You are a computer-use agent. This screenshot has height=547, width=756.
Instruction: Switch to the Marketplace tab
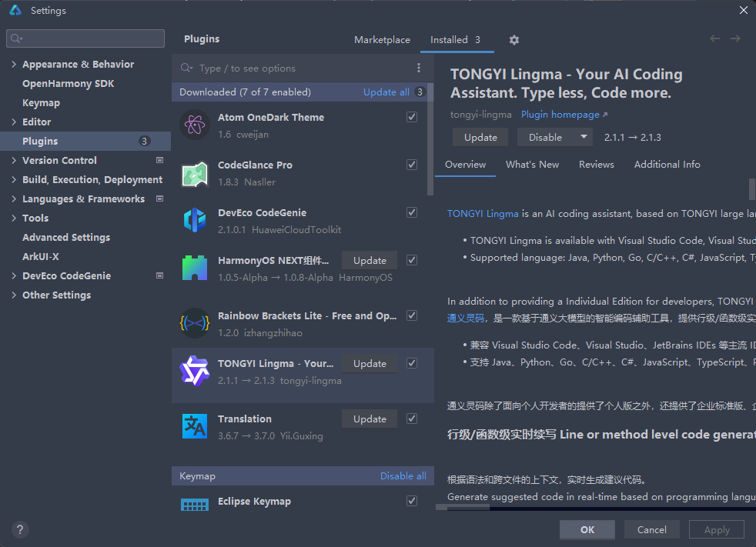click(x=382, y=39)
